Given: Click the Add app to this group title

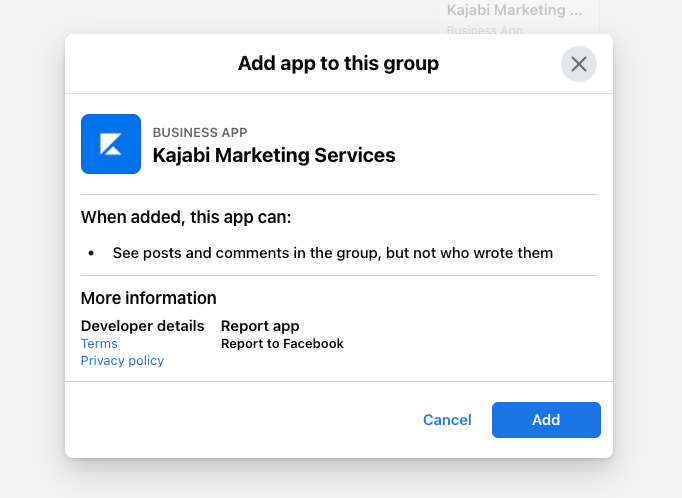Looking at the screenshot, I should tap(338, 64).
